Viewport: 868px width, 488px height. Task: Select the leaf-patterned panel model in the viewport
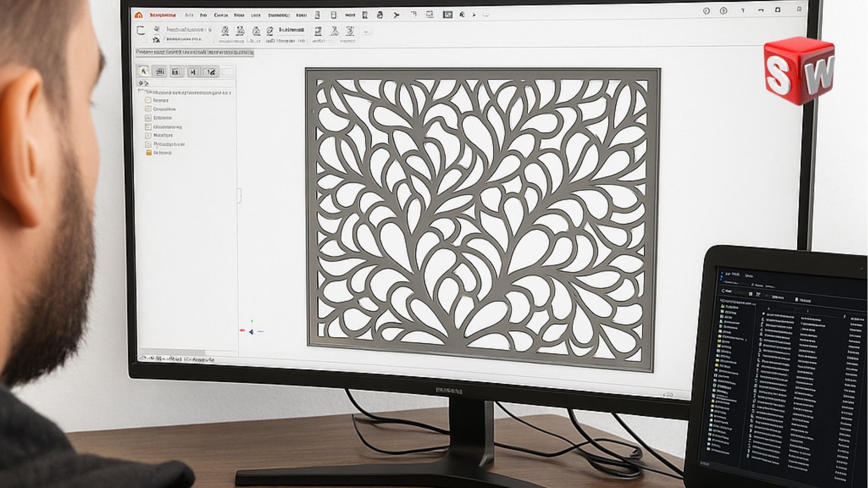pyautogui.click(x=482, y=220)
